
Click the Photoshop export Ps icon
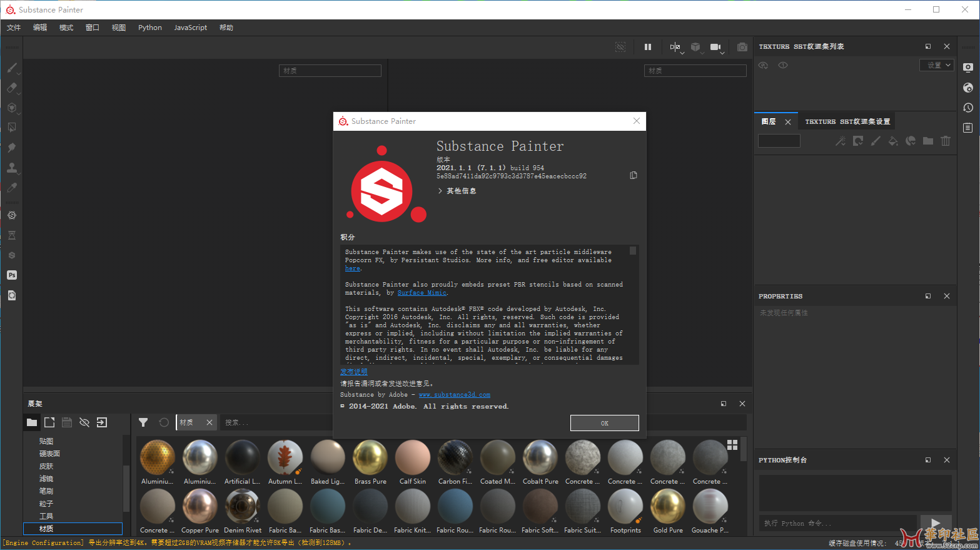12,275
